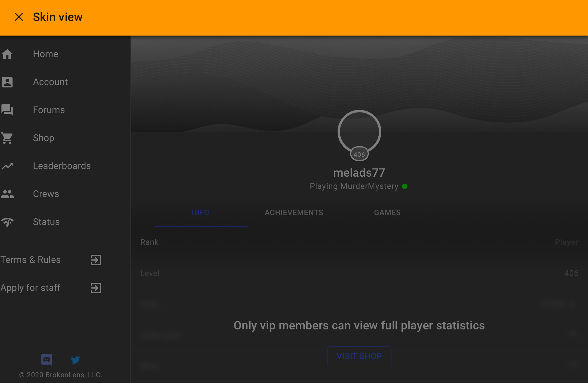The height and width of the screenshot is (383, 588).
Task: Close the Skin view with the X icon
Action: pos(19,17)
